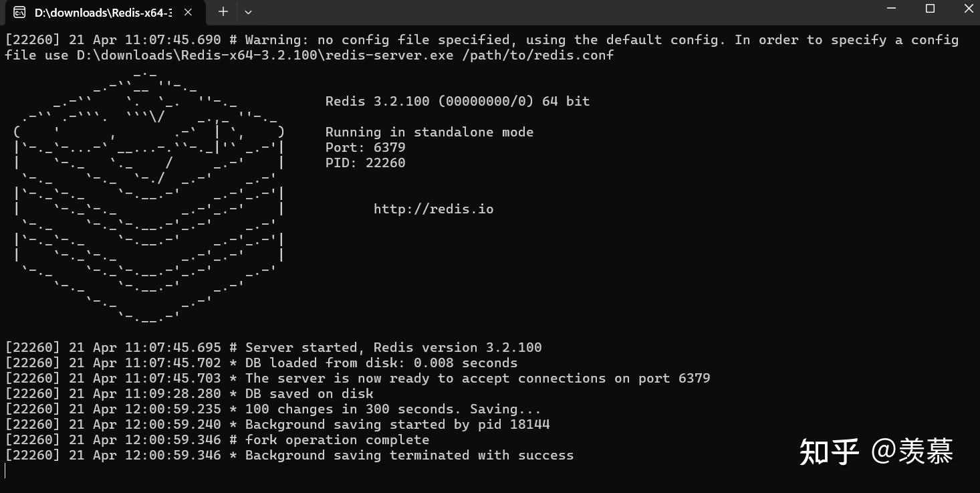Open the http://redis.io link

point(433,209)
